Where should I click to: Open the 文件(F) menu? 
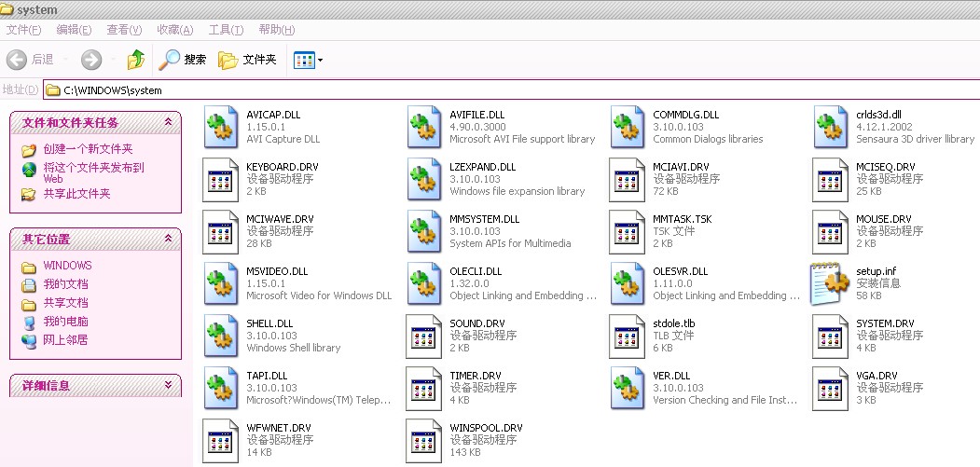coord(23,30)
